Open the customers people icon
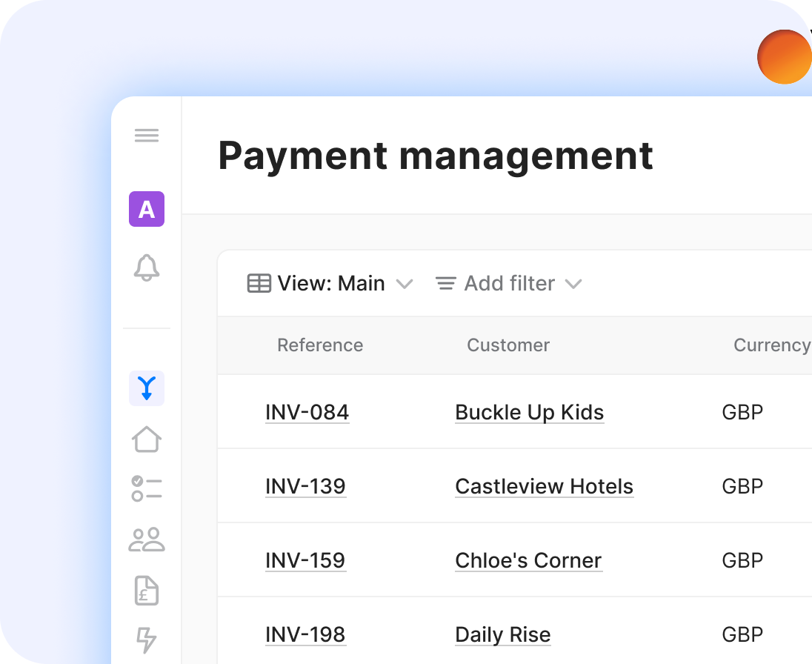The height and width of the screenshot is (664, 812). tap(147, 539)
